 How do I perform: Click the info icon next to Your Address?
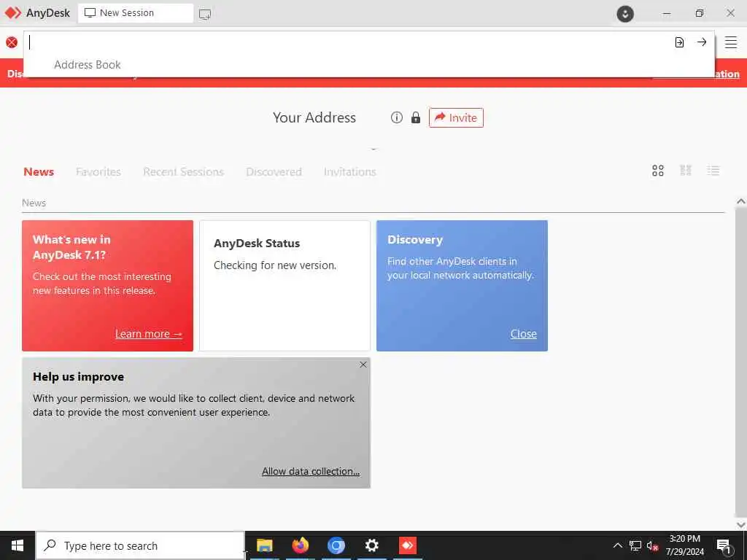point(397,117)
